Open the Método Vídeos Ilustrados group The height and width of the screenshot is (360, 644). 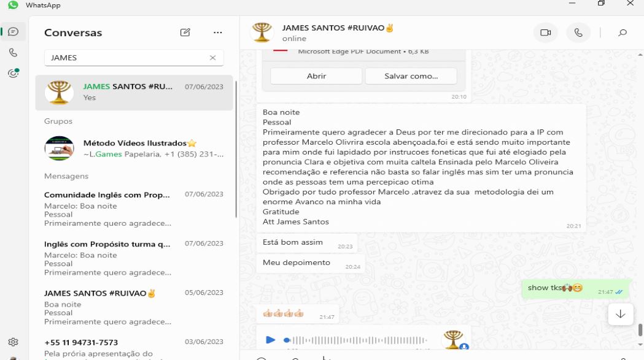(134, 148)
